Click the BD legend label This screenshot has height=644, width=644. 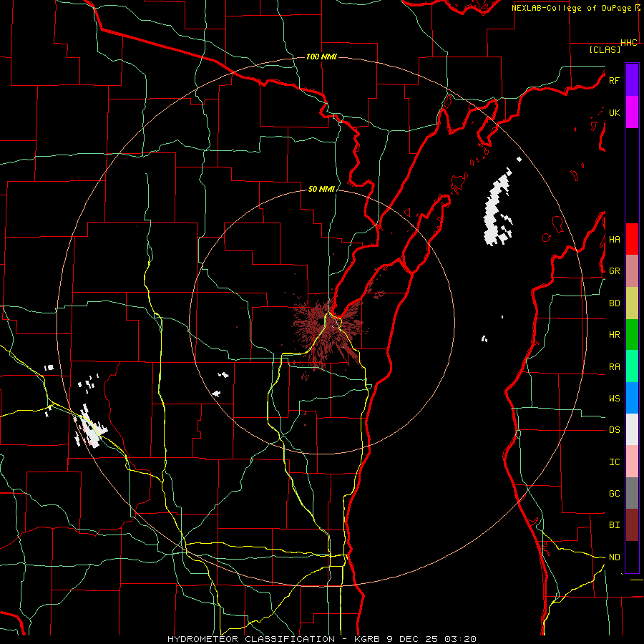pos(614,303)
